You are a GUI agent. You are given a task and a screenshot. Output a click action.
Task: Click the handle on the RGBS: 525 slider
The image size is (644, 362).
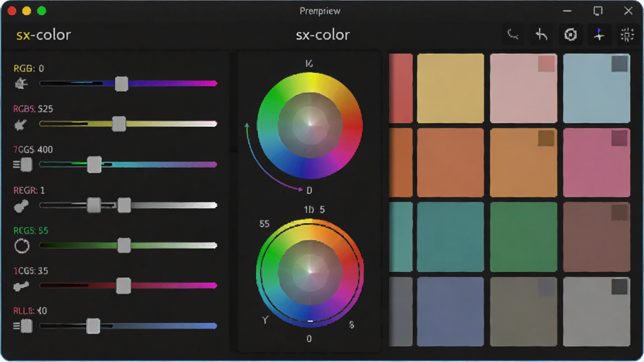point(119,124)
